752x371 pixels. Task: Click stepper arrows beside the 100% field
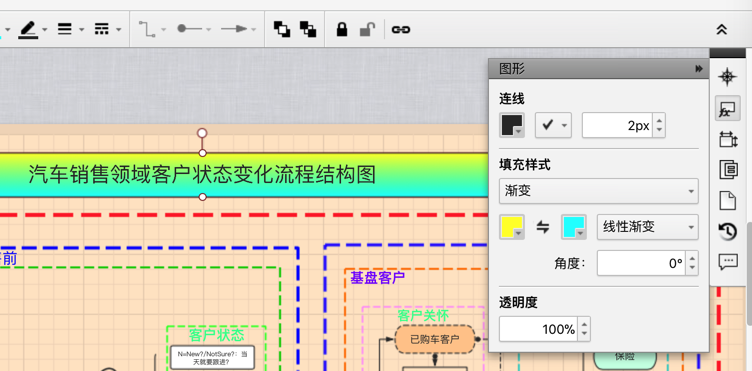tap(584, 329)
